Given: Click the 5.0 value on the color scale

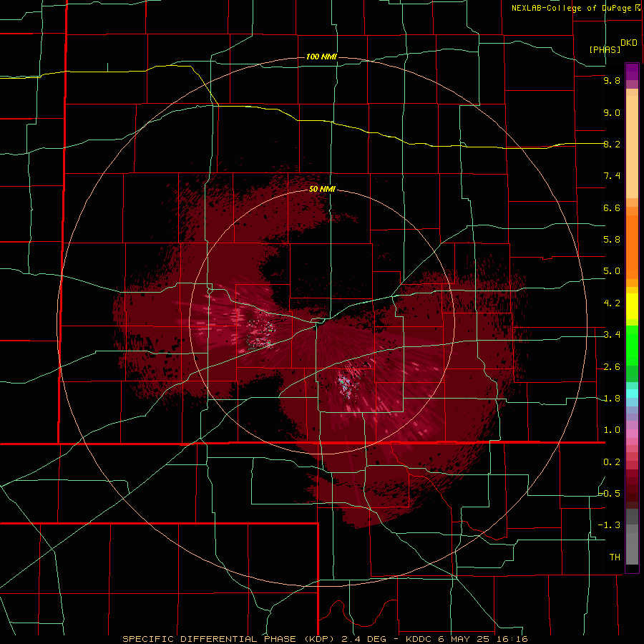Looking at the screenshot, I should point(612,271).
